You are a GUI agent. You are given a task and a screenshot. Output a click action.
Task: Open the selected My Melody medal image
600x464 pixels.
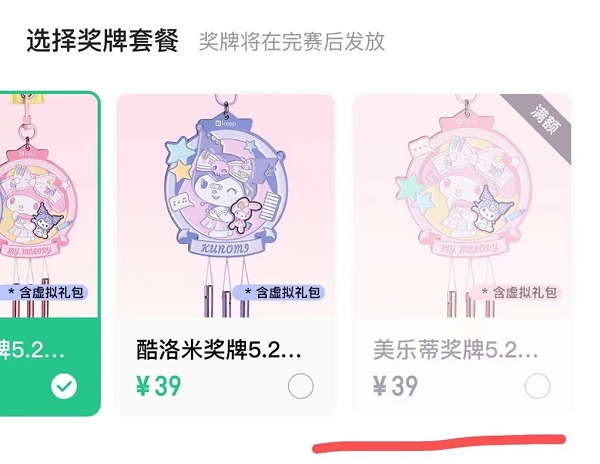(x=49, y=206)
